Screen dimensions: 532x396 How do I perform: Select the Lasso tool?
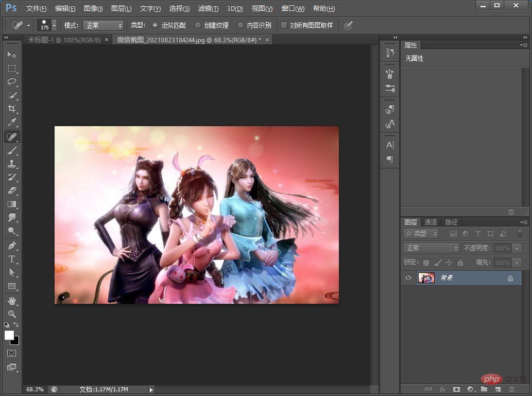[x=12, y=82]
